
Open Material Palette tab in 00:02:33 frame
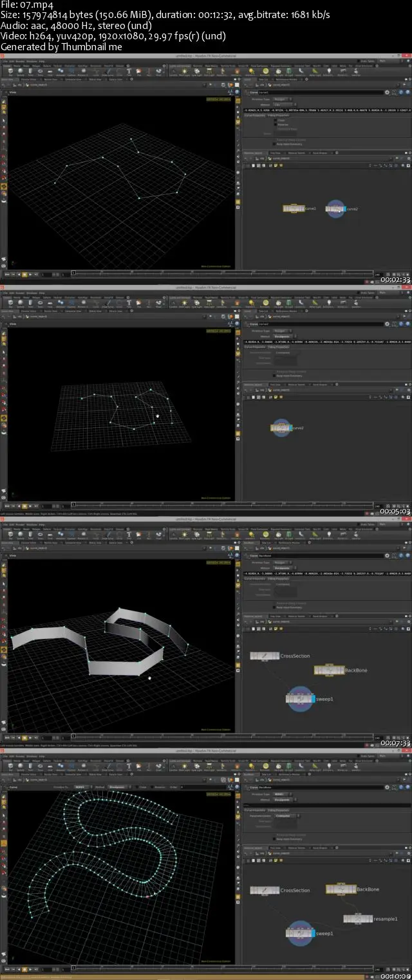tap(297, 153)
